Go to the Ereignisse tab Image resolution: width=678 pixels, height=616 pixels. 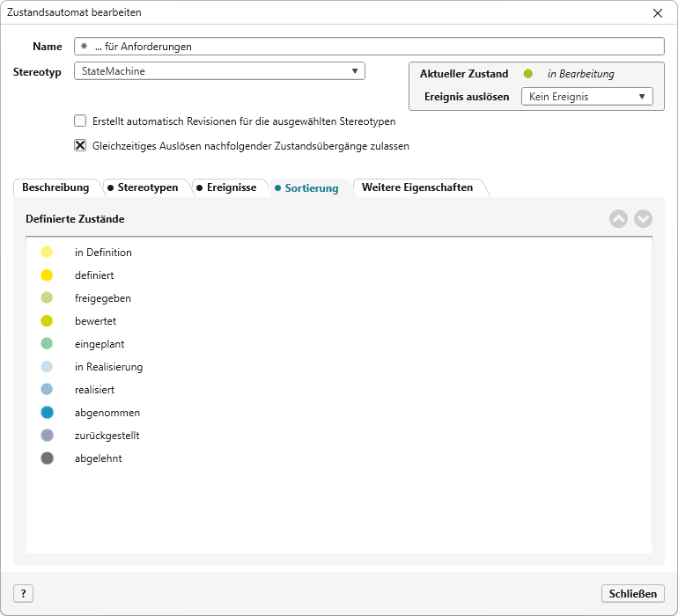point(226,187)
